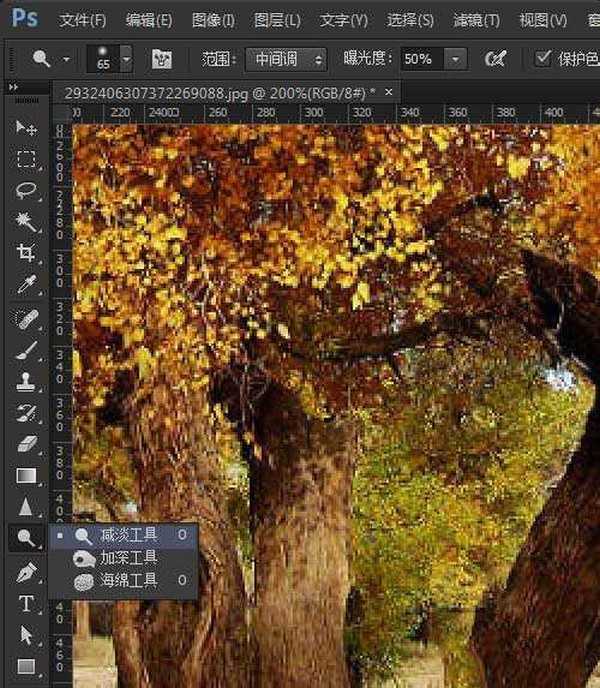Select the Horizontal Type tool
The height and width of the screenshot is (688, 600).
click(26, 603)
